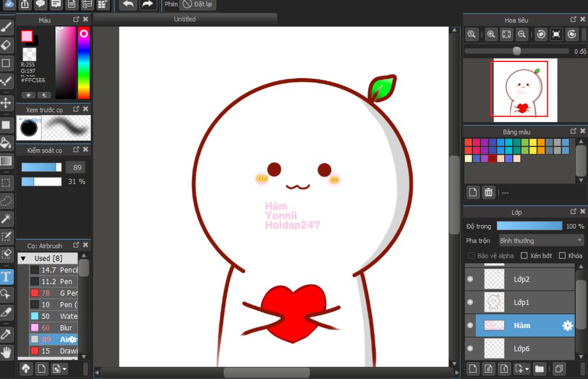588x379 pixels.
Task: Create new layer in Lớp panel
Action: tap(473, 369)
